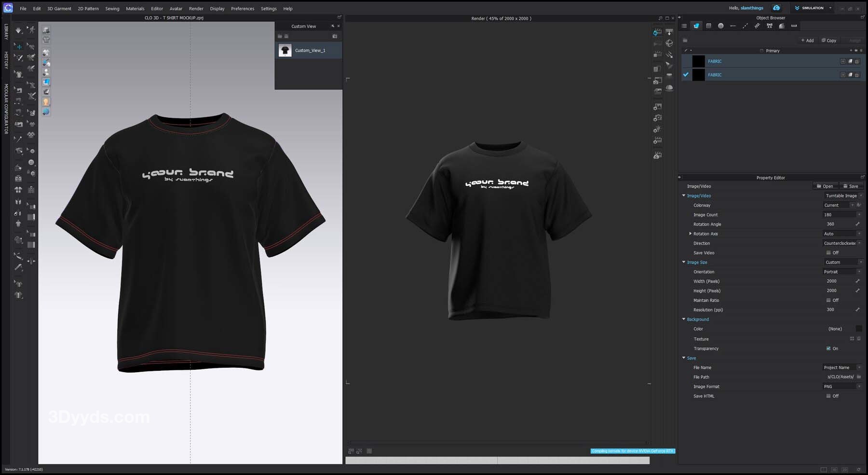Click the cloud icon beside the username
This screenshot has height=475, width=868.
click(x=776, y=8)
